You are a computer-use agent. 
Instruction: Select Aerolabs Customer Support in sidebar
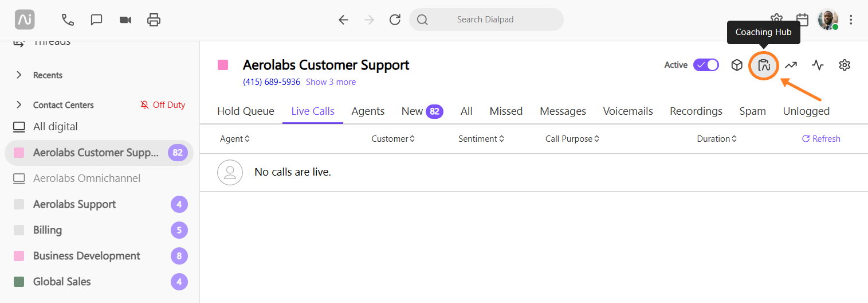(x=99, y=153)
